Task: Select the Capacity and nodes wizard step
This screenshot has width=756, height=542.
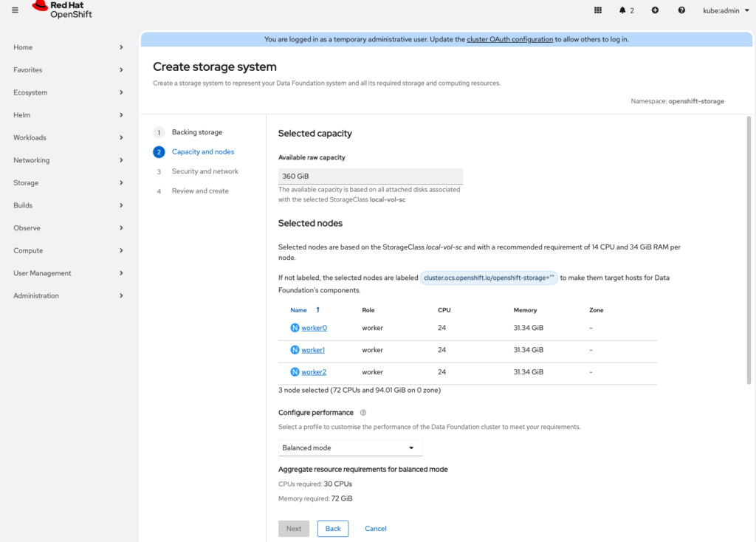Action: tap(203, 152)
